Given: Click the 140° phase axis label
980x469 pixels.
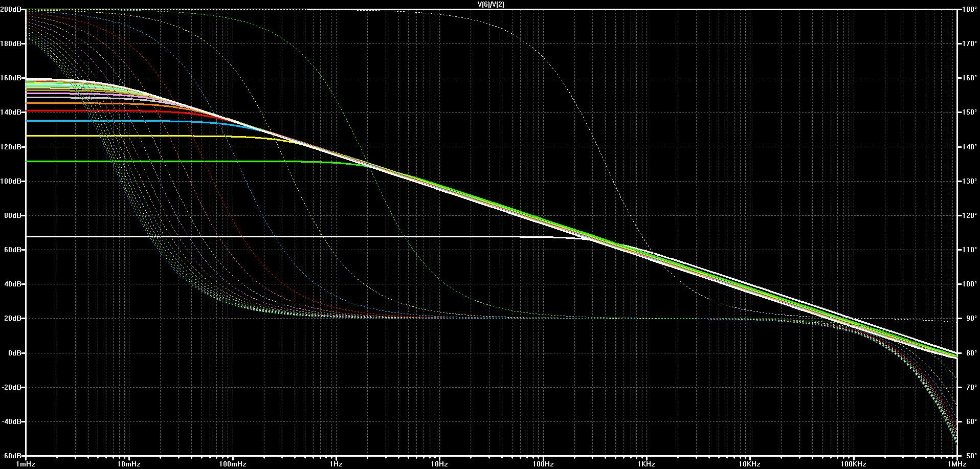Looking at the screenshot, I should (x=969, y=147).
